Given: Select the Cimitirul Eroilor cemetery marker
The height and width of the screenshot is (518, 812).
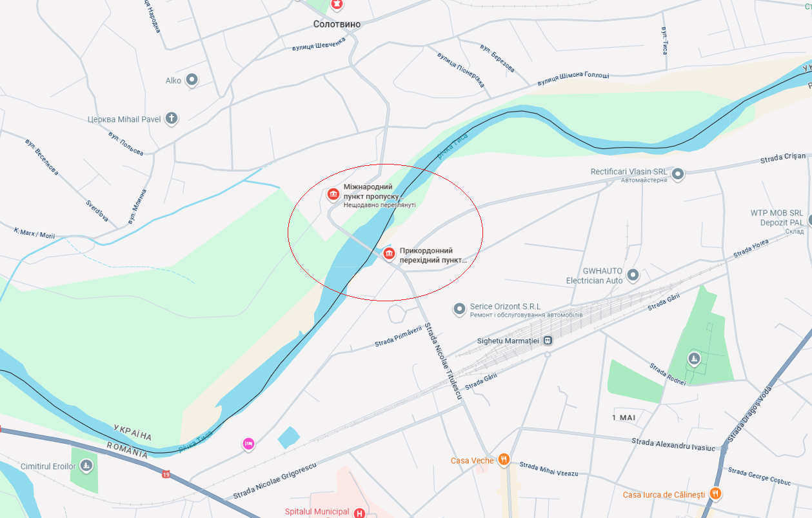Looking at the screenshot, I should 86,465.
